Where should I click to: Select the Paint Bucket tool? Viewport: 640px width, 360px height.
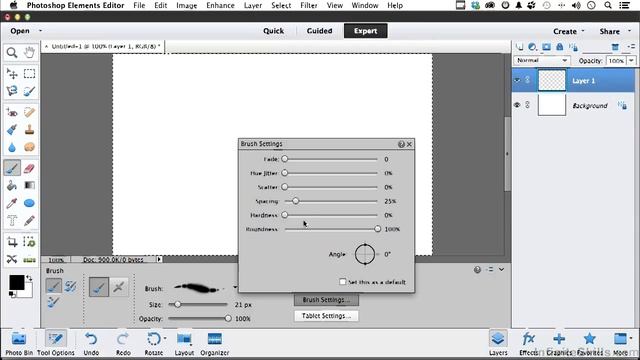12,185
